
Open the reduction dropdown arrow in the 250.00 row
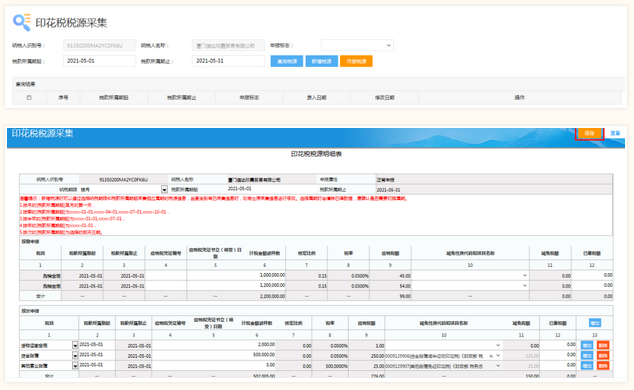(498, 356)
